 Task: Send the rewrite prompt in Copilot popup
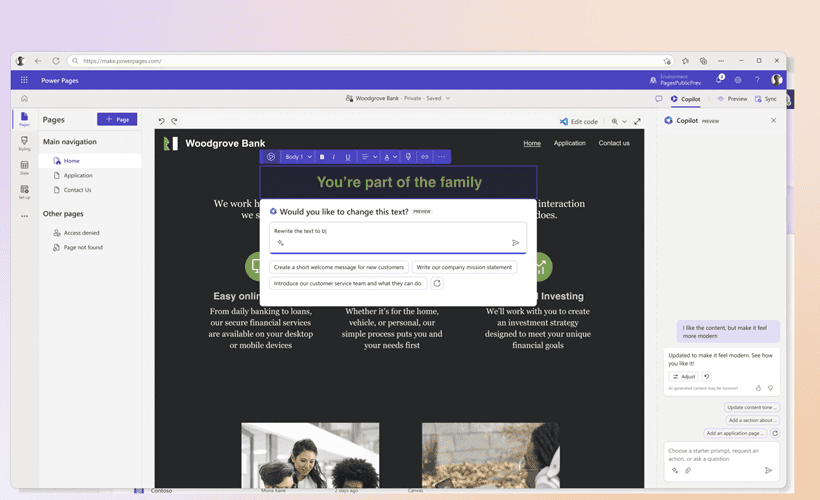click(x=515, y=243)
